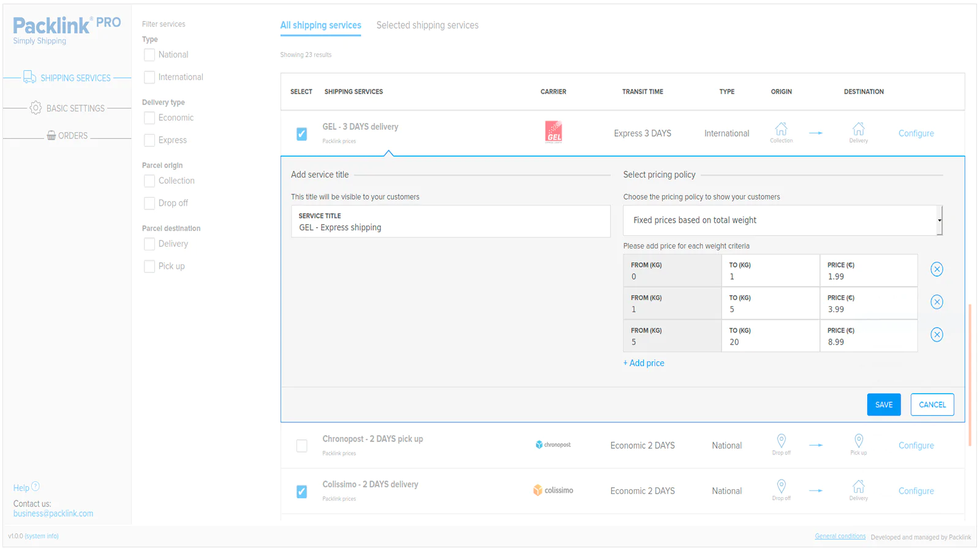This screenshot has height=551, width=980.
Task: Click the Chronopost row route arrow
Action: [816, 445]
